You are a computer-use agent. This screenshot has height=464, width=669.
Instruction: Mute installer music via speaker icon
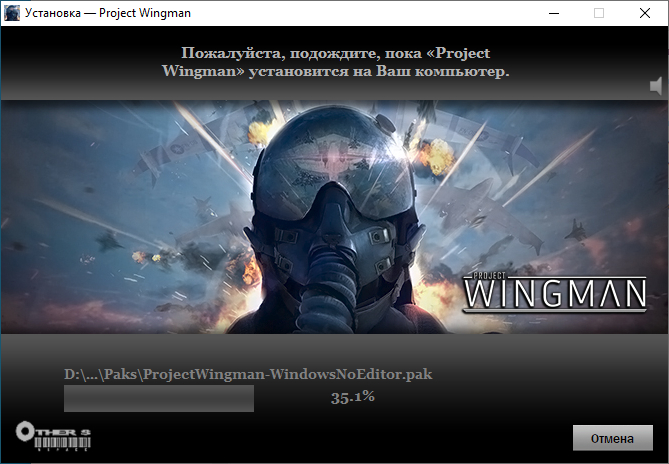pyautogui.click(x=656, y=86)
